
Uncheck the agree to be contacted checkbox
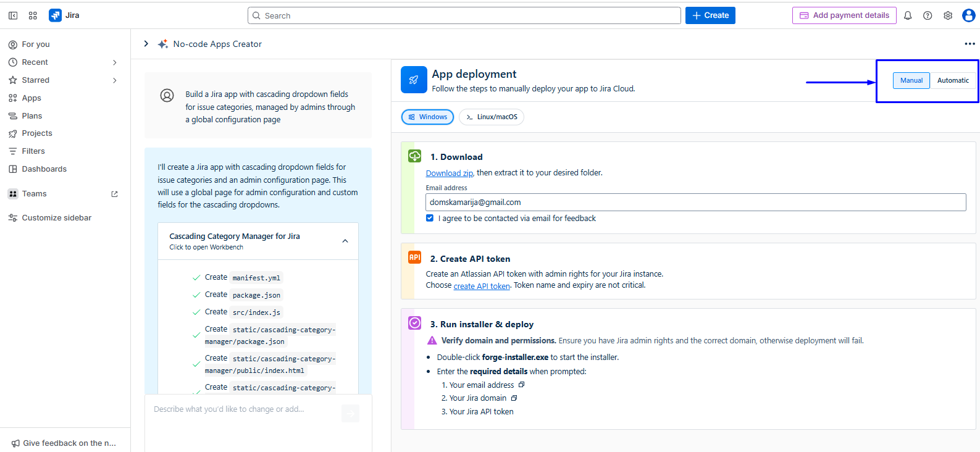430,218
